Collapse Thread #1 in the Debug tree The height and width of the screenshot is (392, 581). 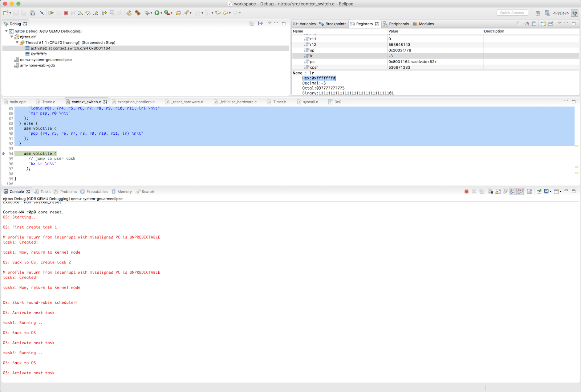click(17, 42)
